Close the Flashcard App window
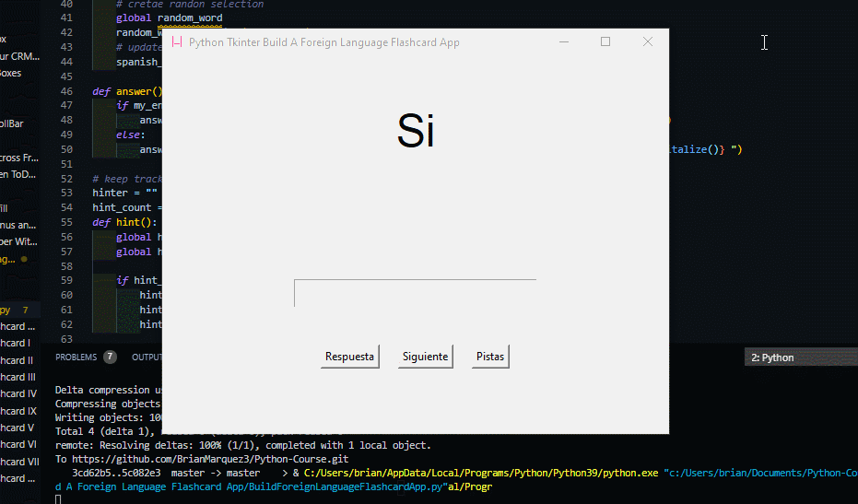The height and width of the screenshot is (504, 858). pyautogui.click(x=647, y=42)
